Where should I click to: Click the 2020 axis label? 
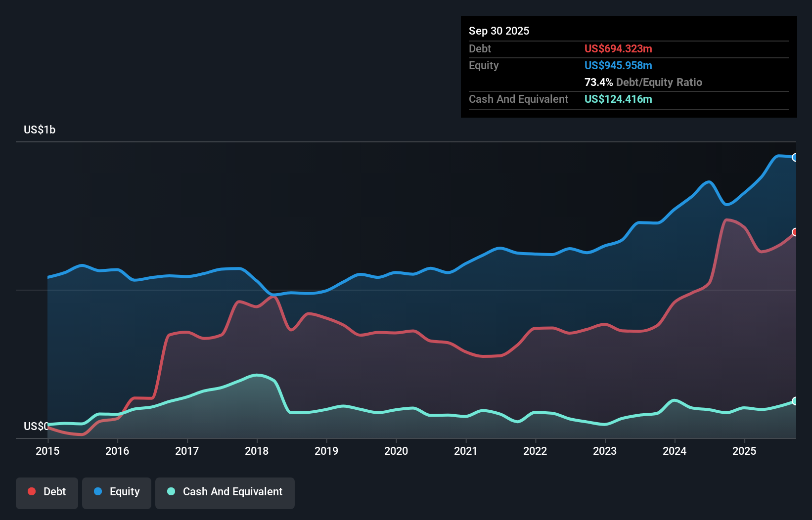point(396,451)
